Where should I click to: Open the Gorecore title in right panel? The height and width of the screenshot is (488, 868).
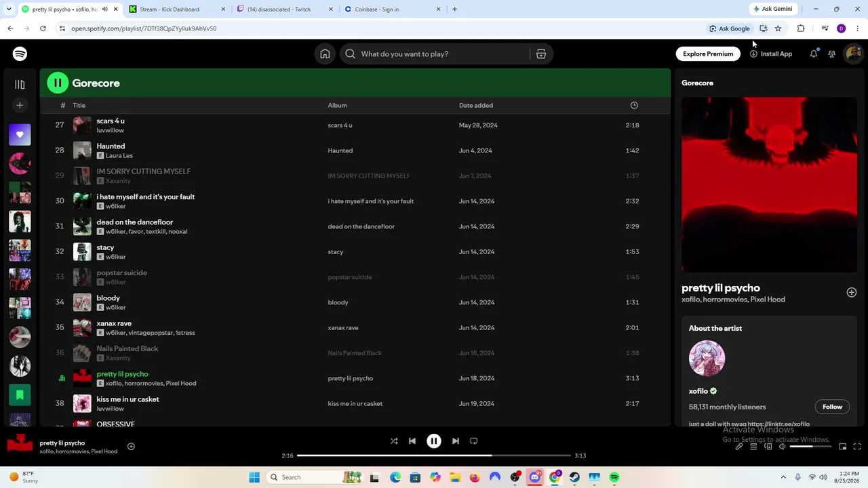pyautogui.click(x=697, y=83)
